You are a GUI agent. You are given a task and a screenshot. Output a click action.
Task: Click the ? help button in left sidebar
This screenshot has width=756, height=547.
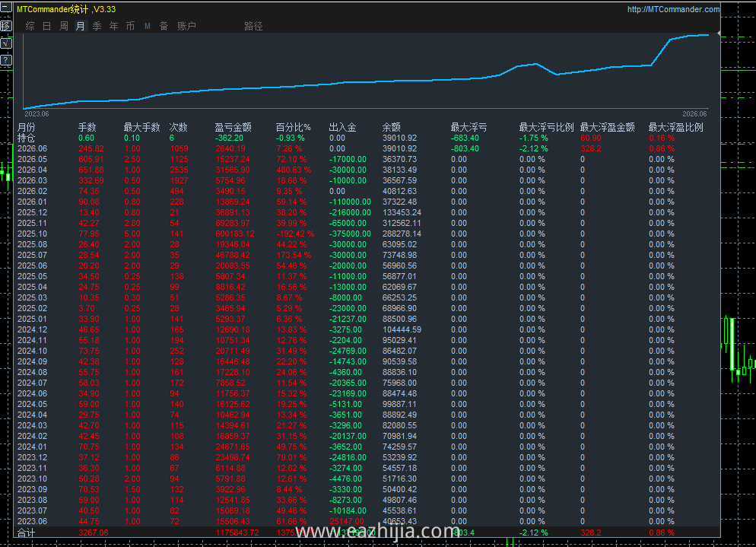coord(6,60)
